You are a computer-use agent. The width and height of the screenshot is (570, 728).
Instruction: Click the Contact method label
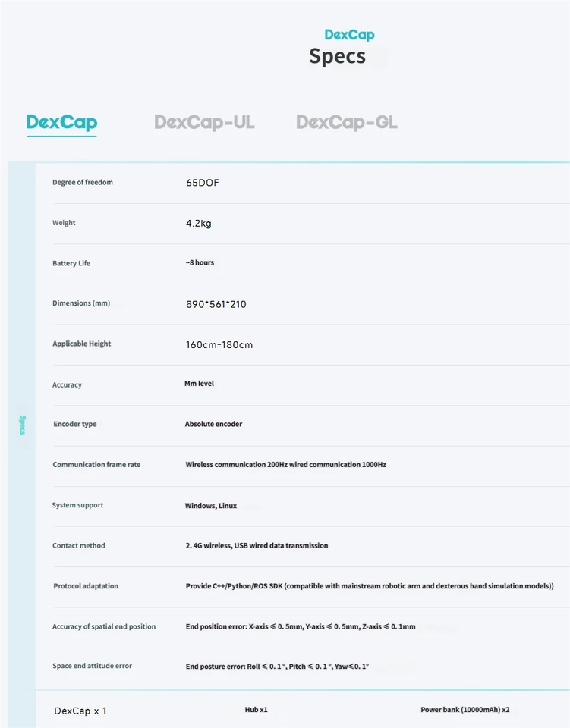78,545
